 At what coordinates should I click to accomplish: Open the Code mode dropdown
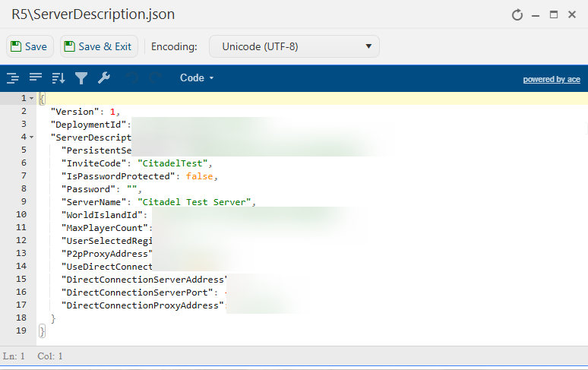197,78
